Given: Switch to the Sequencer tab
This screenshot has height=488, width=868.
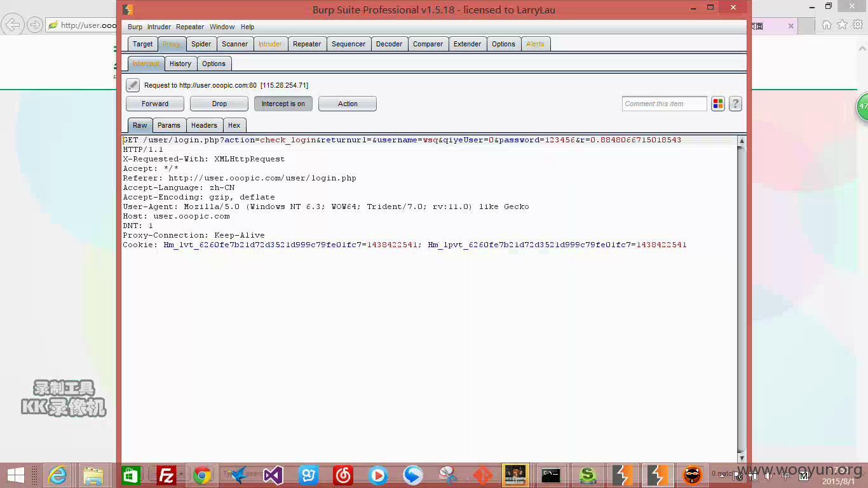Looking at the screenshot, I should (x=348, y=44).
